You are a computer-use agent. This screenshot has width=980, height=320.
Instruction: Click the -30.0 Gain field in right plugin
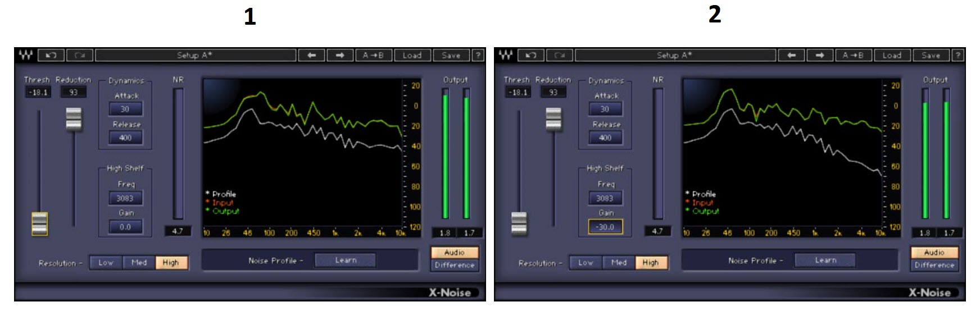605,227
